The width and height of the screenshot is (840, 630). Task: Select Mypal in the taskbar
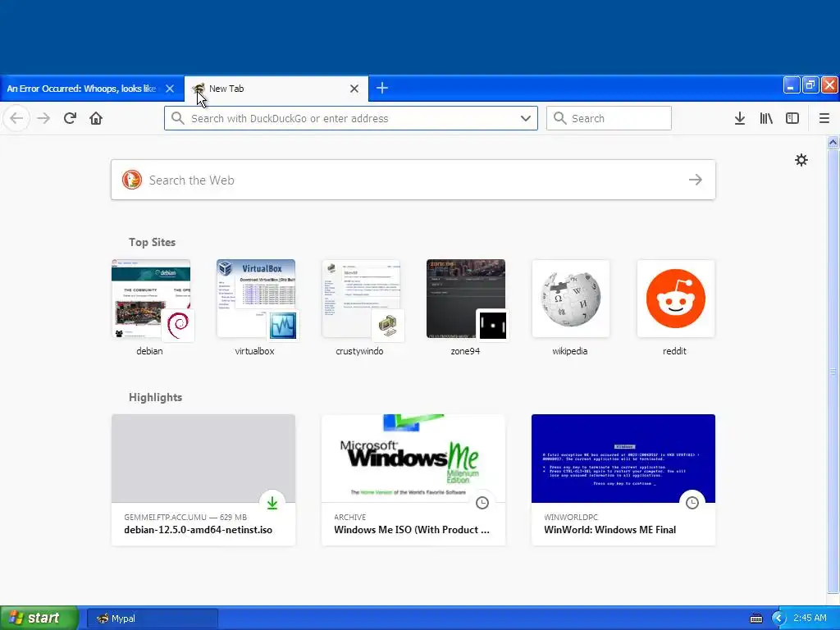[152, 619]
